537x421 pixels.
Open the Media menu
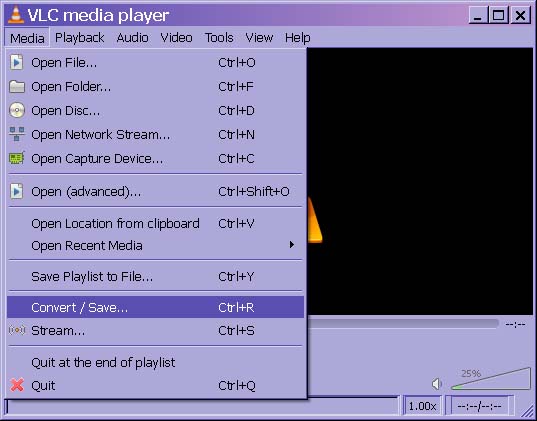[x=27, y=38]
